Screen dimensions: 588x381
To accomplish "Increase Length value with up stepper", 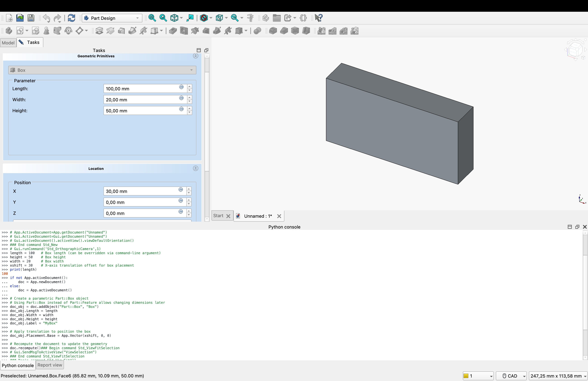I will point(189,87).
